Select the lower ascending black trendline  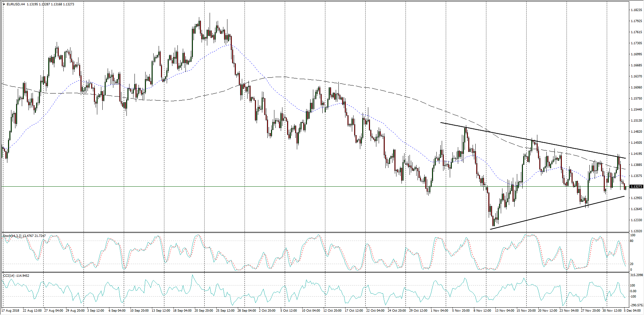(x=557, y=212)
